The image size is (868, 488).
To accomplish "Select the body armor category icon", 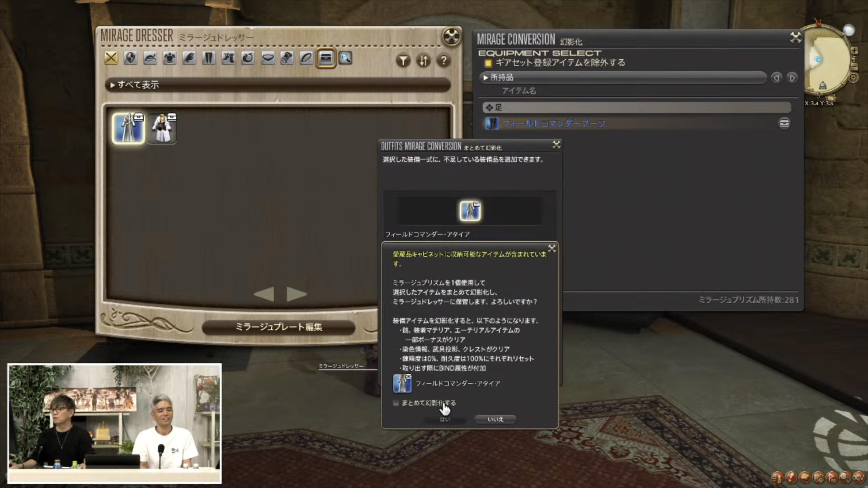I will [x=170, y=58].
